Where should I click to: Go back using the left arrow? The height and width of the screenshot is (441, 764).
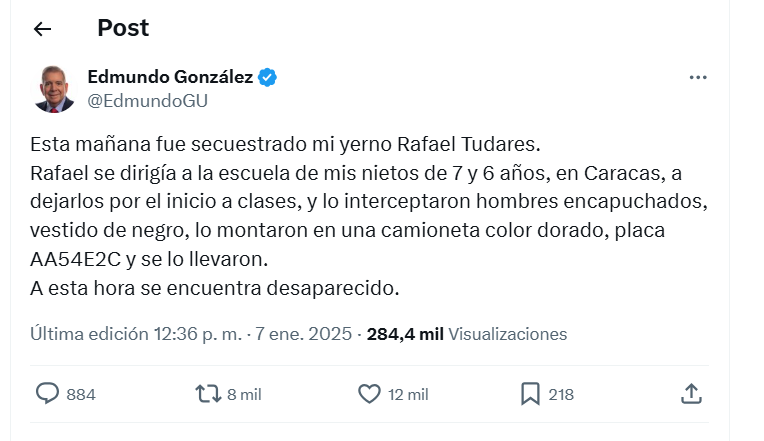coord(42,29)
